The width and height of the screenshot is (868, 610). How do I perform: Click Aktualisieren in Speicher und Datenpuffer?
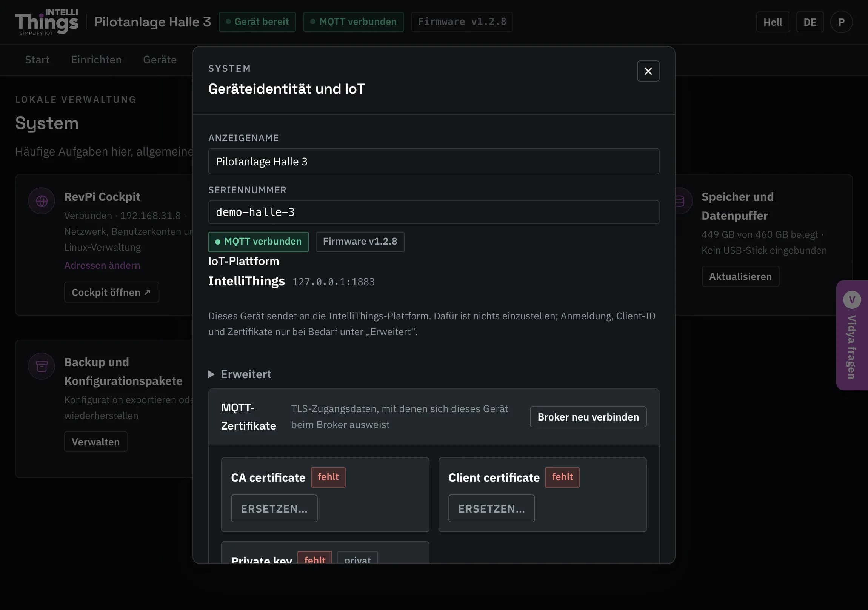(x=740, y=276)
